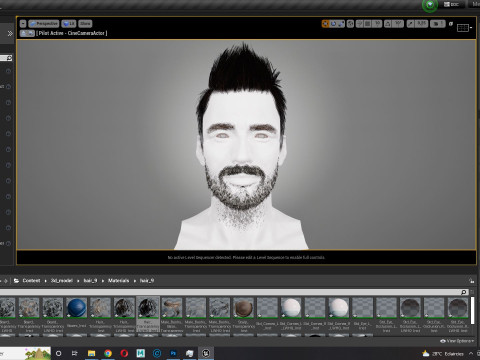
Task: Click the 3d_model breadcrumb
Action: (62, 281)
